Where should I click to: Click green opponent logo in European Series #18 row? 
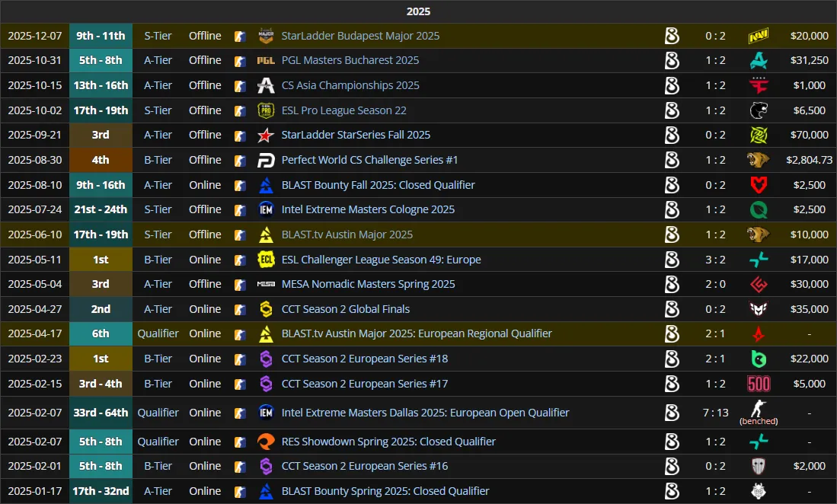click(x=758, y=359)
